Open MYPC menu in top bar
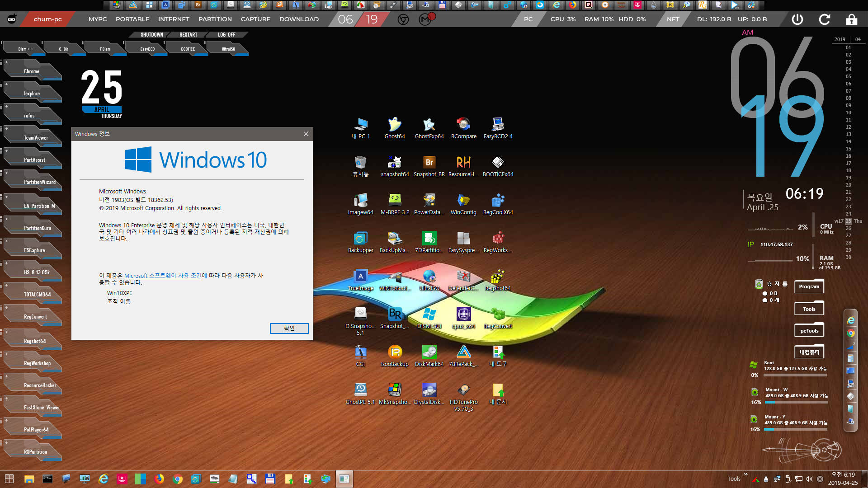 pyautogui.click(x=98, y=19)
